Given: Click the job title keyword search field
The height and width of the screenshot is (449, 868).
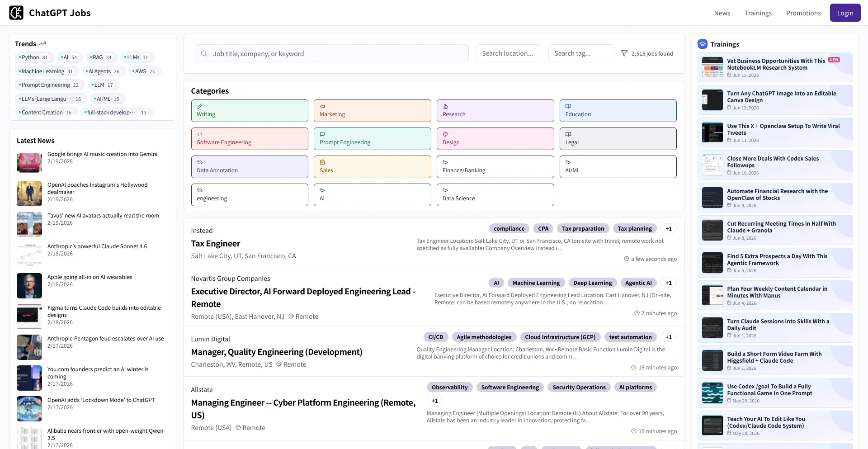Looking at the screenshot, I should 332,53.
